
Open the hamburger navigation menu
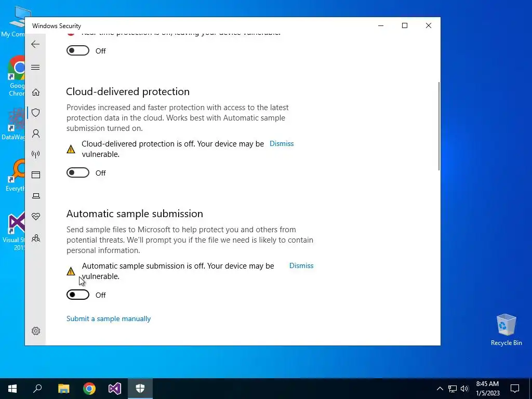[x=35, y=67]
